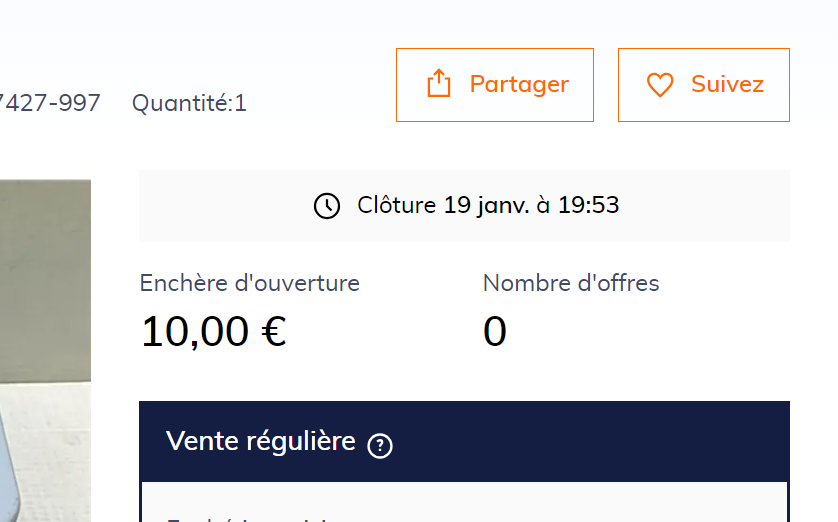The height and width of the screenshot is (522, 838).
Task: Click the Quantité:1 text
Action: (189, 103)
